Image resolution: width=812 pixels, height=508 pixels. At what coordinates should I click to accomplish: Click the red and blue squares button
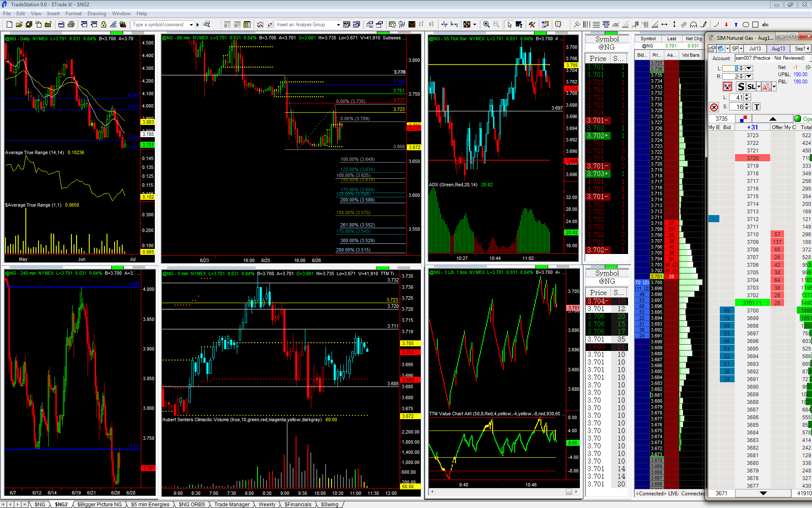[744, 119]
